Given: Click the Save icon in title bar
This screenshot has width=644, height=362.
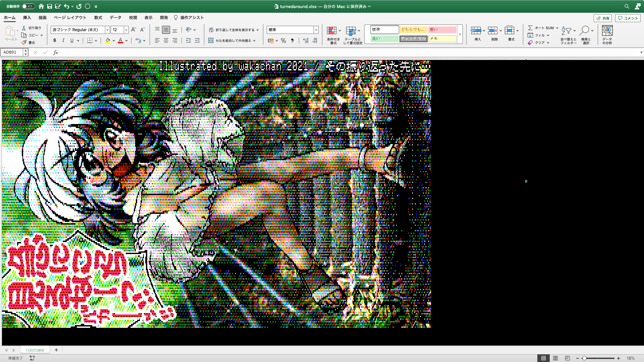Looking at the screenshot, I should (50, 6).
